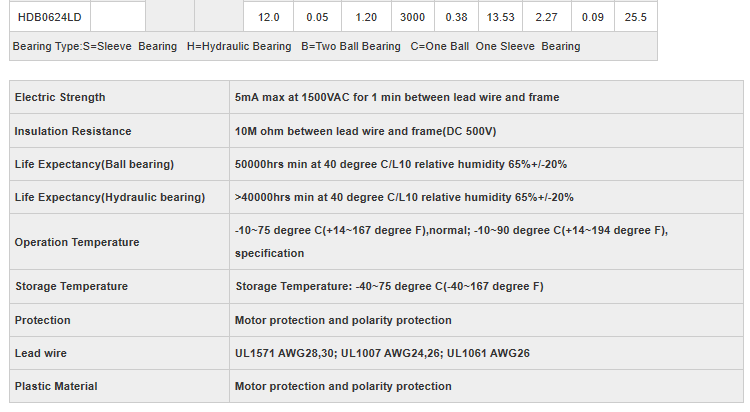Click the Storage Temperature row label
This screenshot has height=412, width=750.
[x=71, y=286]
